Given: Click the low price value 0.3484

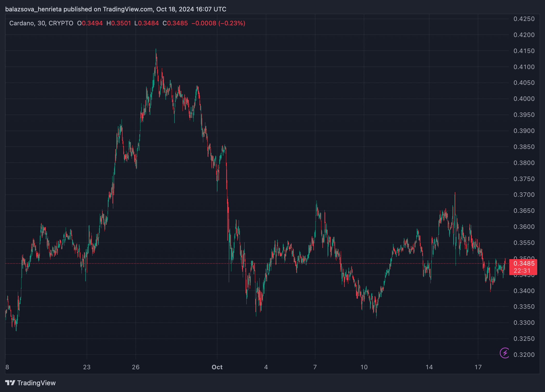Looking at the screenshot, I should (148, 23).
